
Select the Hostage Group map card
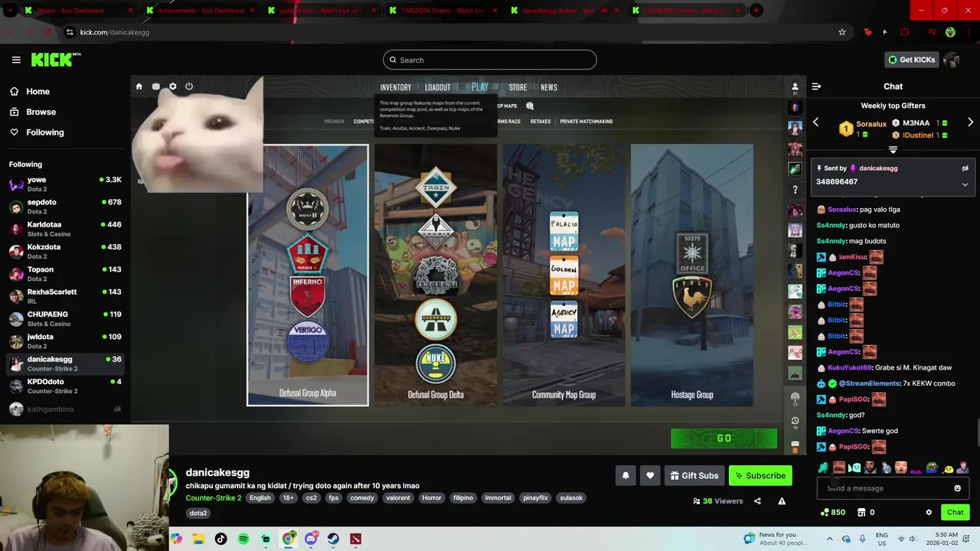pyautogui.click(x=692, y=275)
